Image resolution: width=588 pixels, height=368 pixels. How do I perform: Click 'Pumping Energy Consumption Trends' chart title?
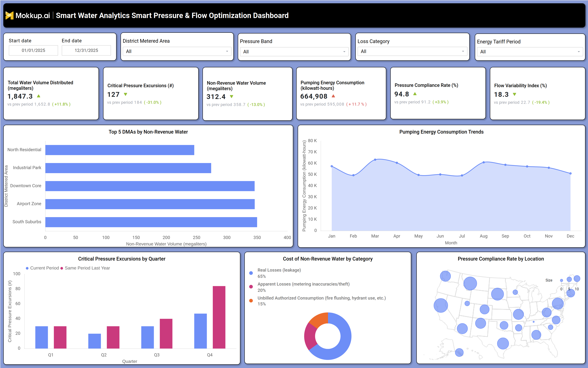(441, 132)
